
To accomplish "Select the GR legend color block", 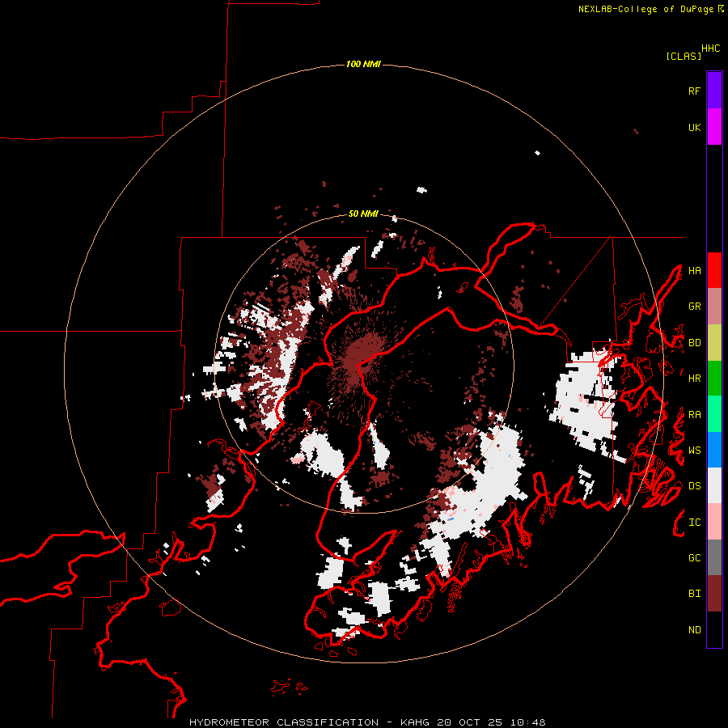I will (x=714, y=307).
